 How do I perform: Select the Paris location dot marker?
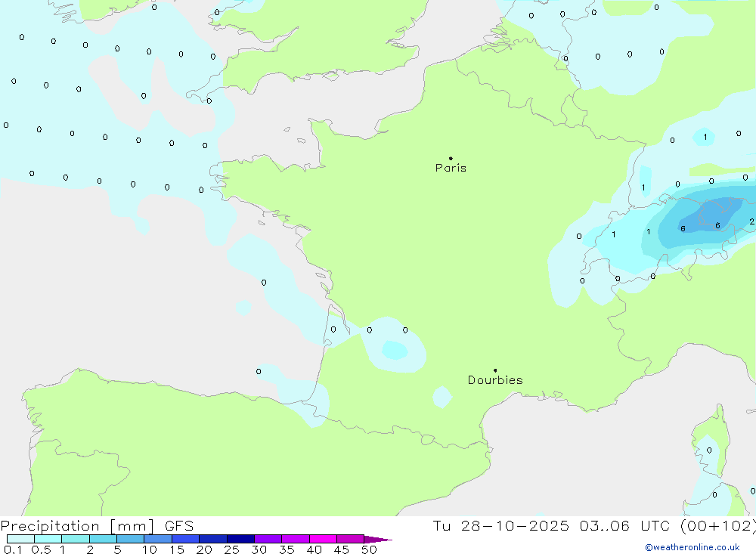pos(451,158)
